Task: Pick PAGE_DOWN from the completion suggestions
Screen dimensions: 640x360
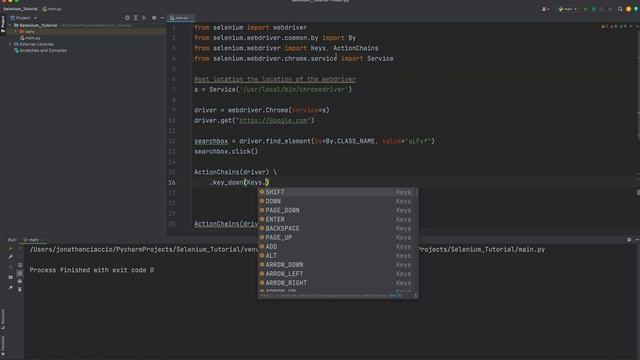Action: pyautogui.click(x=337, y=210)
